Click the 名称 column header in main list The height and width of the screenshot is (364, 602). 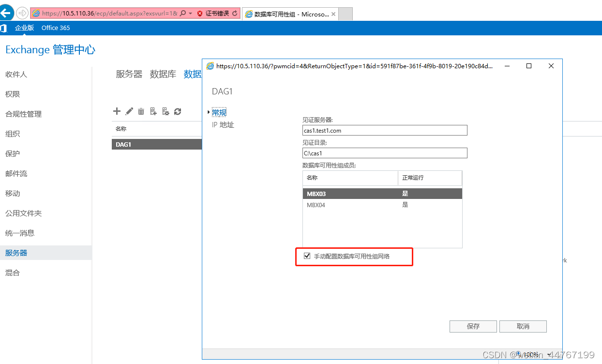tap(121, 129)
